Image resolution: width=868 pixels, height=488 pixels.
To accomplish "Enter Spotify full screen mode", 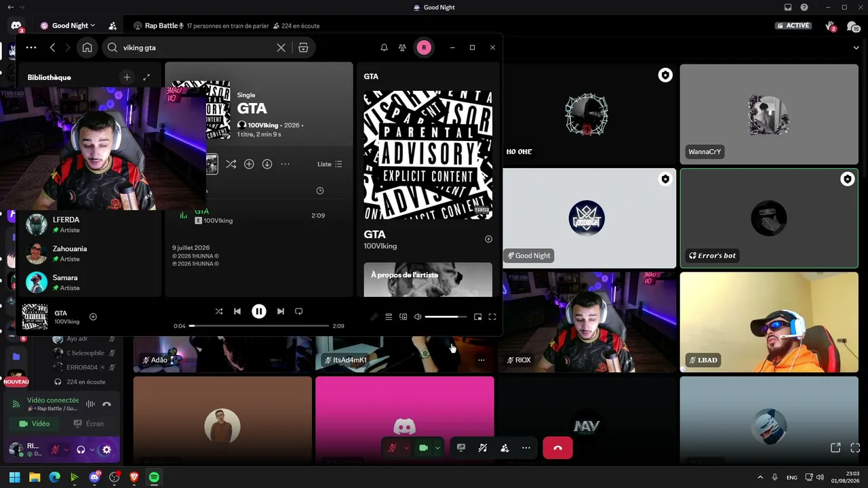I will (492, 317).
